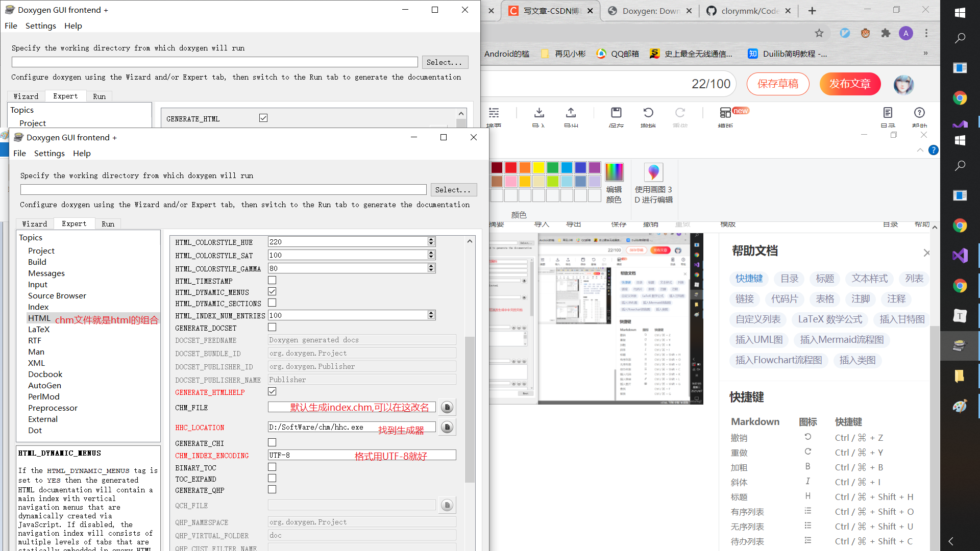This screenshot has width=980, height=551.
Task: Click Select... to set working directory
Action: point(452,189)
